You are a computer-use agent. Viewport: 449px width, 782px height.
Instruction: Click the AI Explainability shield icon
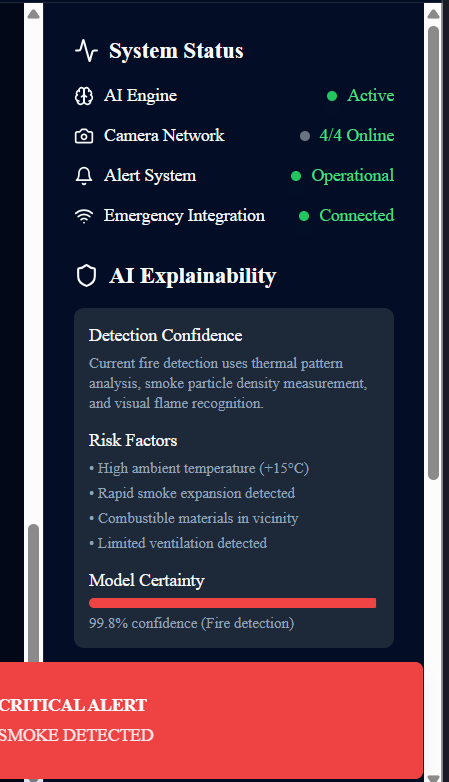(86, 276)
